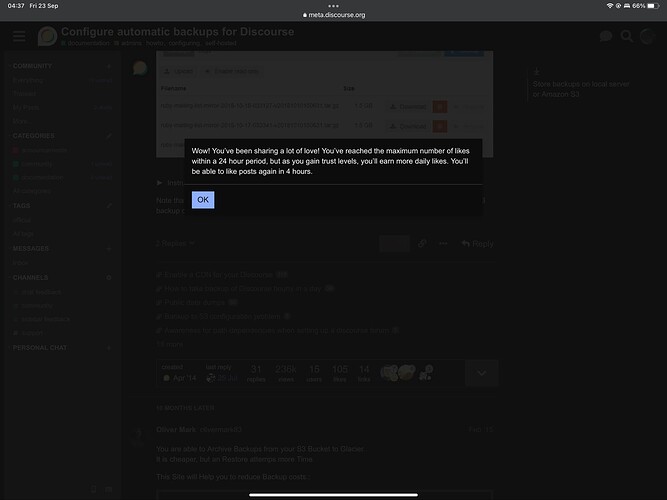Viewport: 667px width, 500px height.
Task: Open the Feb '15 post date
Action: pos(481,430)
